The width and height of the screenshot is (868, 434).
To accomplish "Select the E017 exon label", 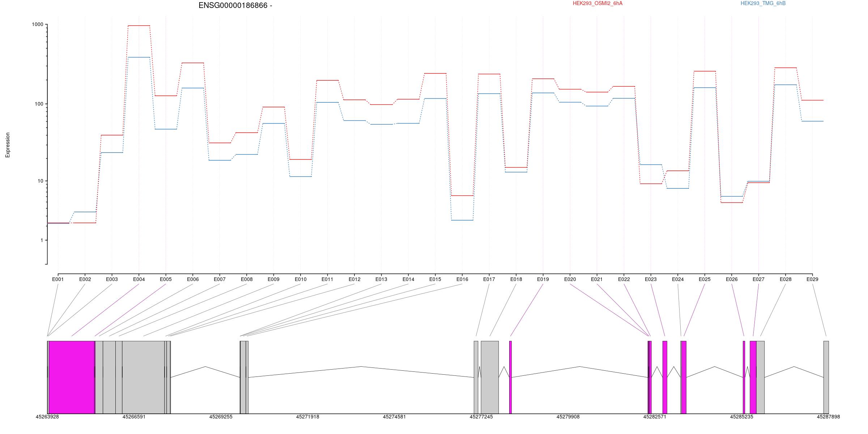I will click(489, 279).
